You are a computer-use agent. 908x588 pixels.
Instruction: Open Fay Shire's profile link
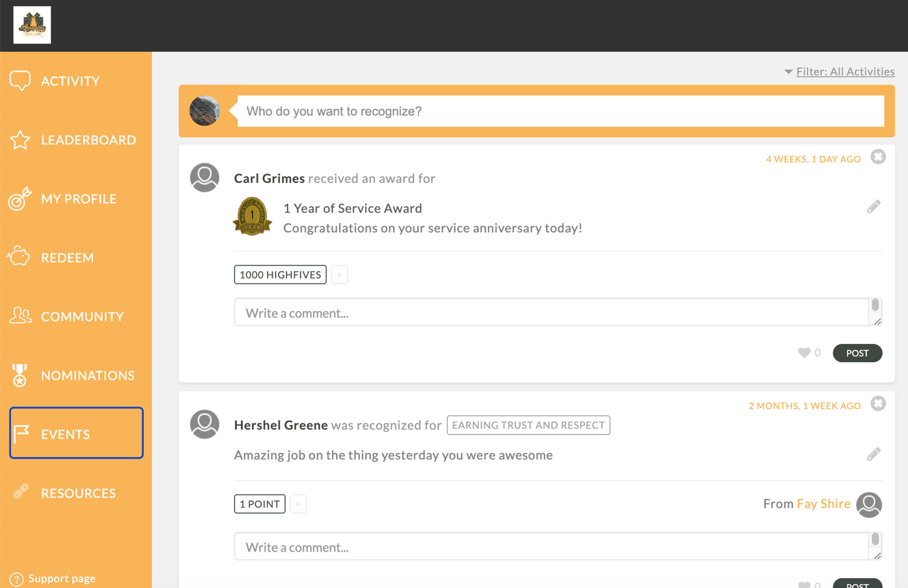[x=823, y=503]
